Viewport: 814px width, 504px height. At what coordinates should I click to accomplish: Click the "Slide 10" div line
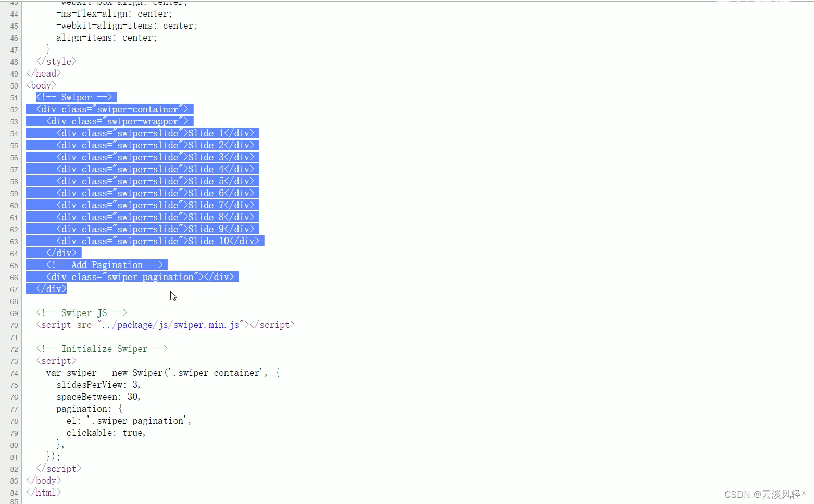coord(158,241)
